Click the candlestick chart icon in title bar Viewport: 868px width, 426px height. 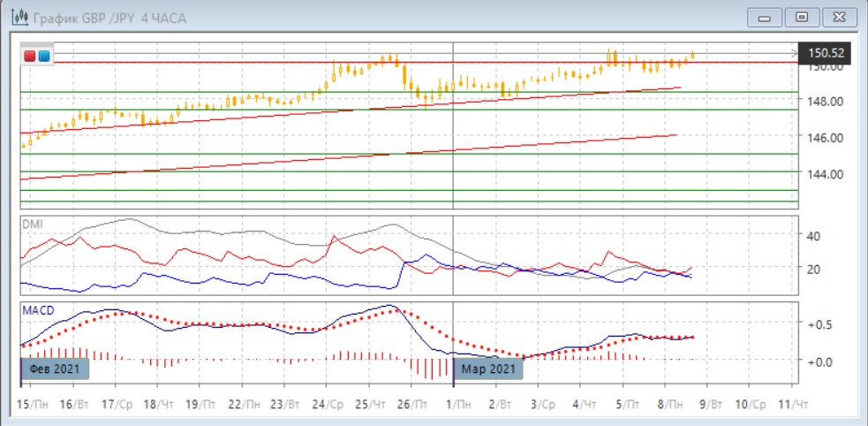coord(16,17)
